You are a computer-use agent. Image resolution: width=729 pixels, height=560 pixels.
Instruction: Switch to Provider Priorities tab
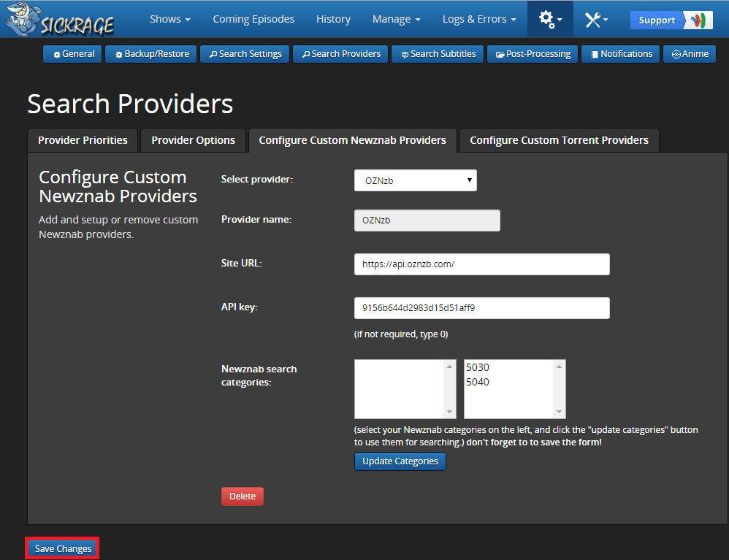83,140
